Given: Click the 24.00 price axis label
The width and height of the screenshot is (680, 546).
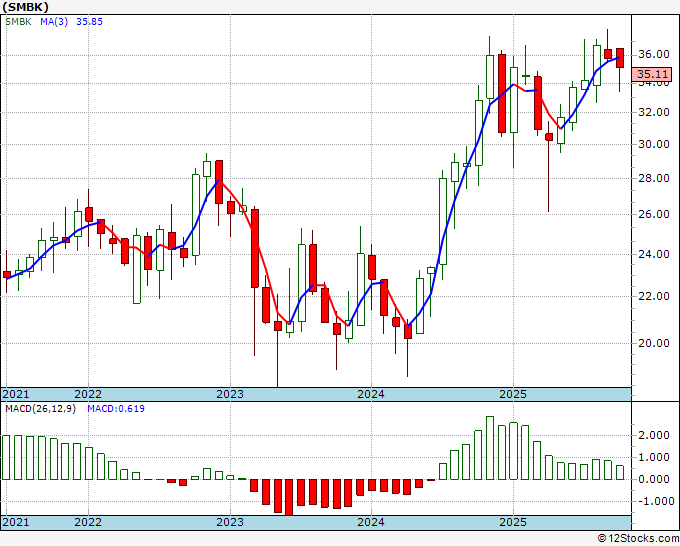Looking at the screenshot, I should [653, 254].
